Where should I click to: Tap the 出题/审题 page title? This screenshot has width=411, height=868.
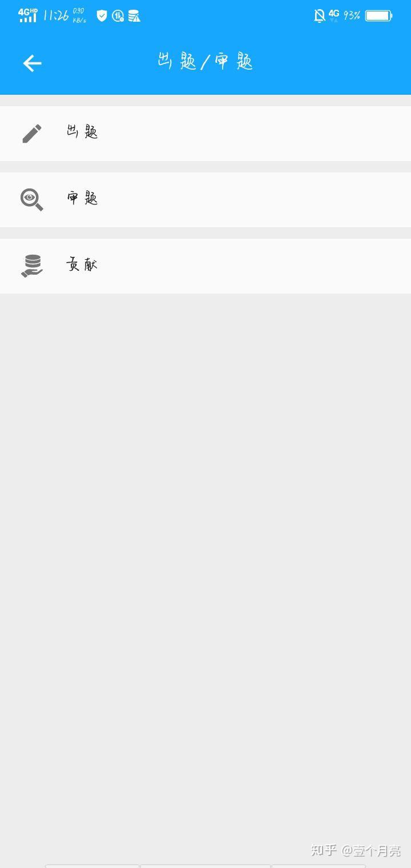point(205,61)
